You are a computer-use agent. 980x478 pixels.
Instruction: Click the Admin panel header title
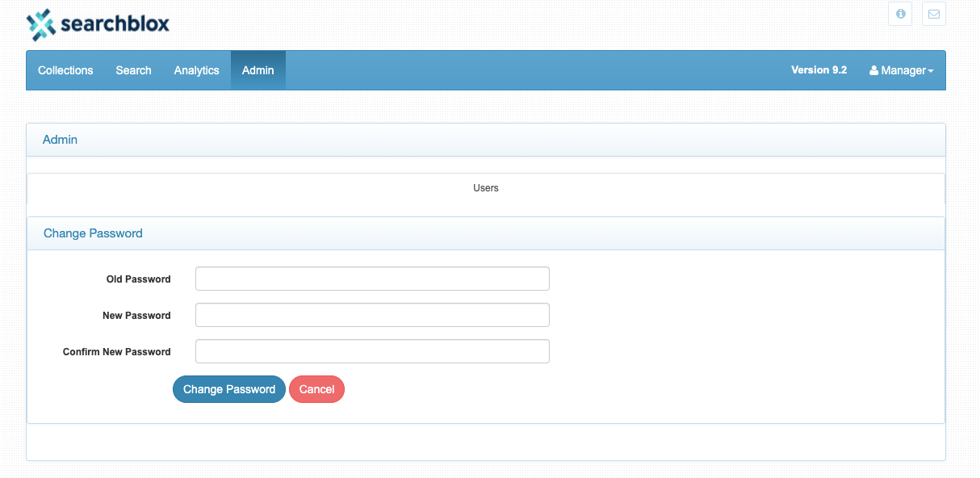point(60,140)
